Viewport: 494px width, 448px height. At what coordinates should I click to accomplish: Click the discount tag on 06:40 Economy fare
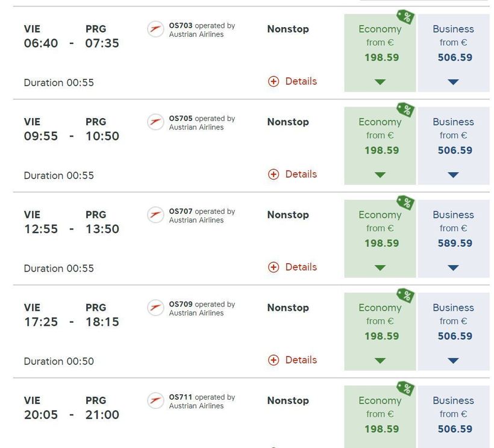point(405,17)
